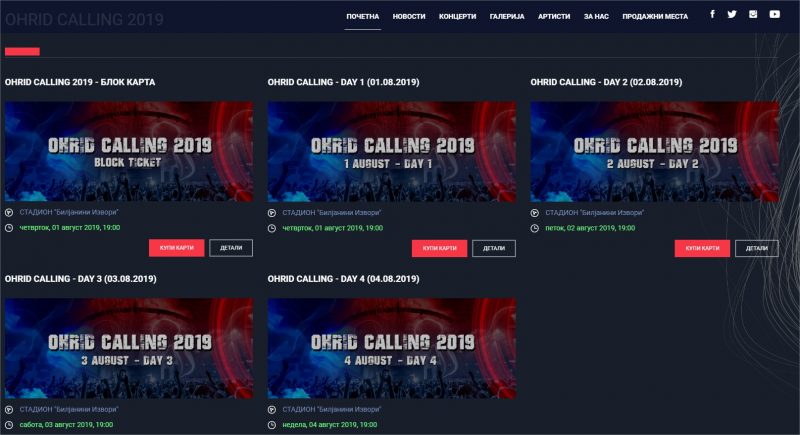Viewport: 800px width, 435px height.
Task: Open the OHRID CALLING - DAY 3 title link
Action: click(81, 279)
